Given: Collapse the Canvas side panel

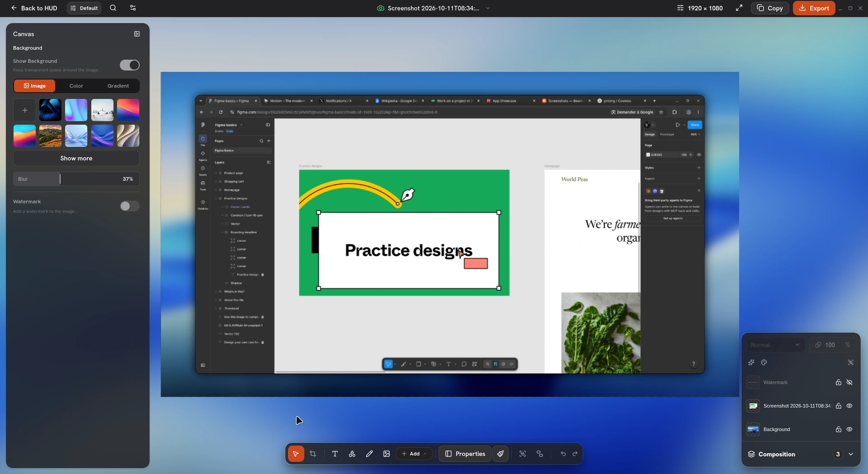Looking at the screenshot, I should (x=137, y=34).
